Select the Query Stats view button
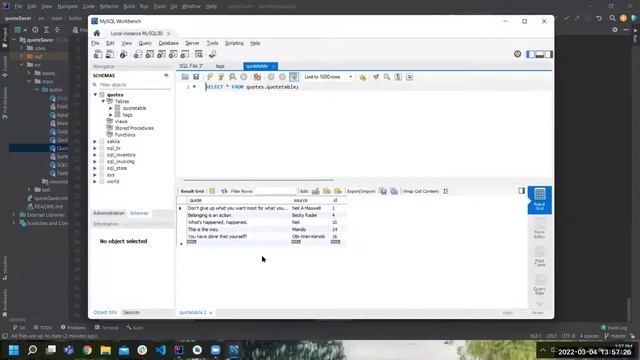The image size is (640, 360). (540, 285)
